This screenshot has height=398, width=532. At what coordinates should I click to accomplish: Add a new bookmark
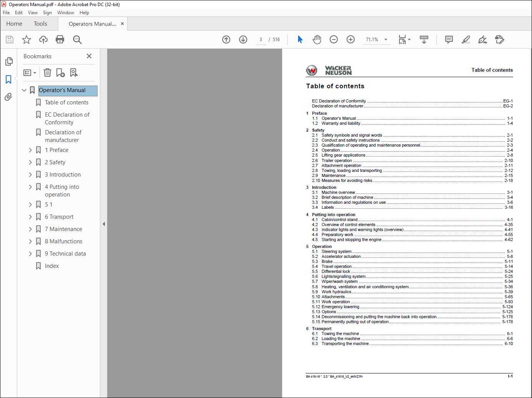point(60,73)
